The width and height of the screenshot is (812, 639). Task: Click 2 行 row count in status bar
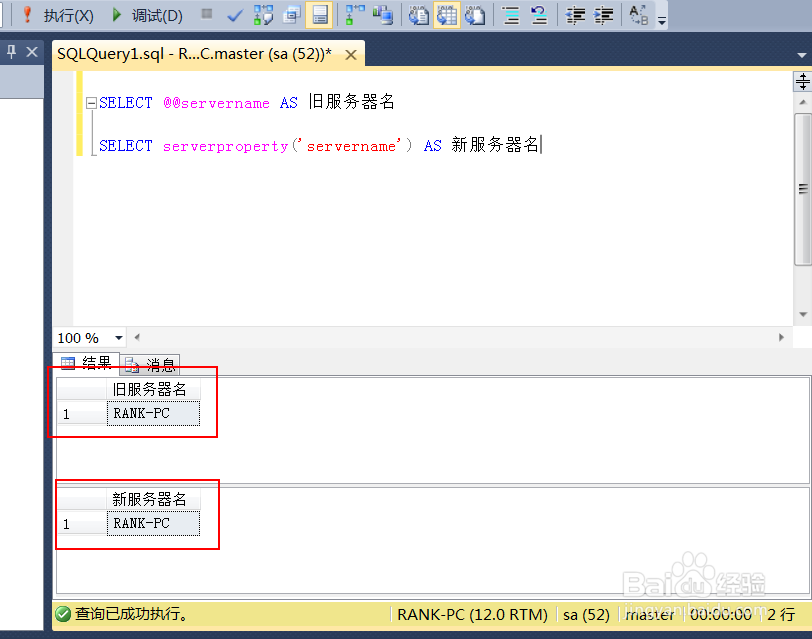click(x=781, y=615)
